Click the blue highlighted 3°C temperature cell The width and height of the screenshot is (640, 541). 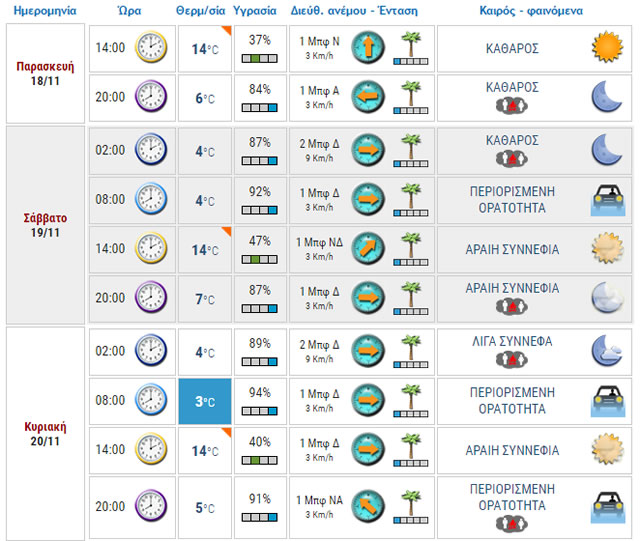[x=204, y=402]
